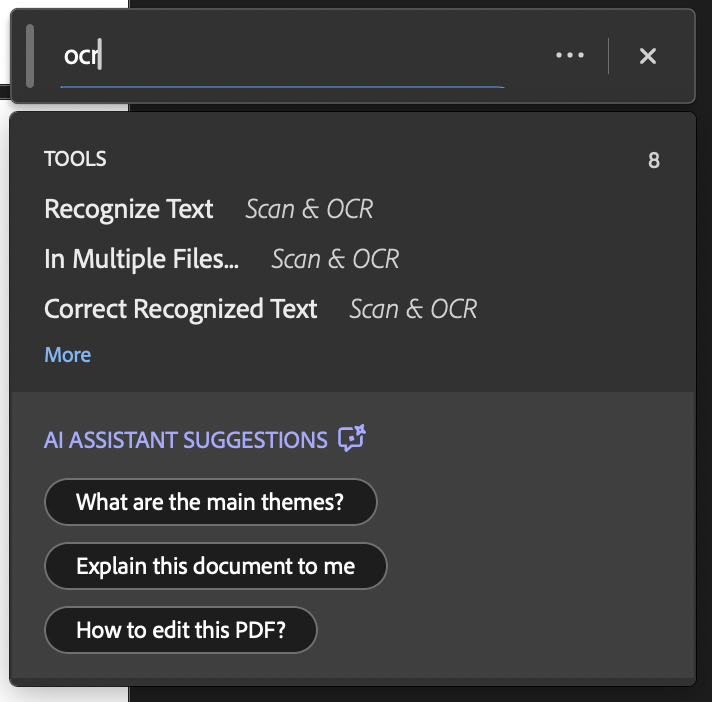Close the search panel with the X
The height and width of the screenshot is (702, 712).
[648, 56]
